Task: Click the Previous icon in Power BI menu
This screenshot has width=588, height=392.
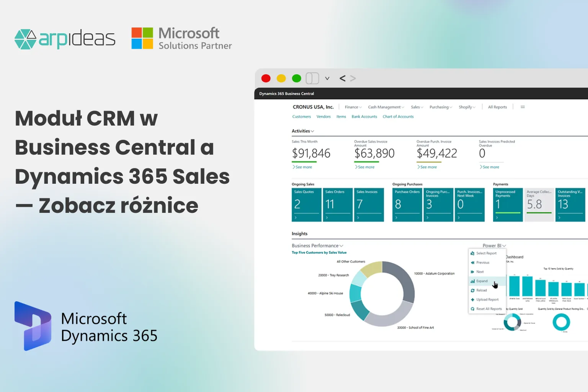Action: [472, 263]
